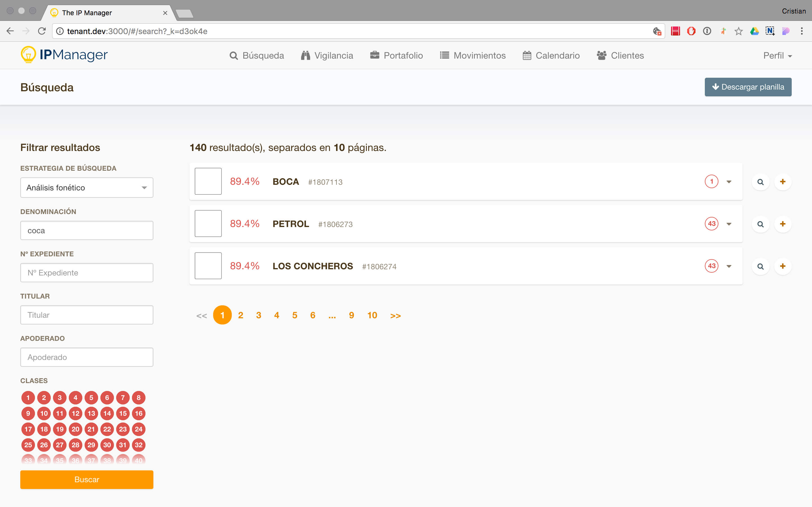This screenshot has width=812, height=507.
Task: Check the checkbox beside BOCA result
Action: pos(208,181)
